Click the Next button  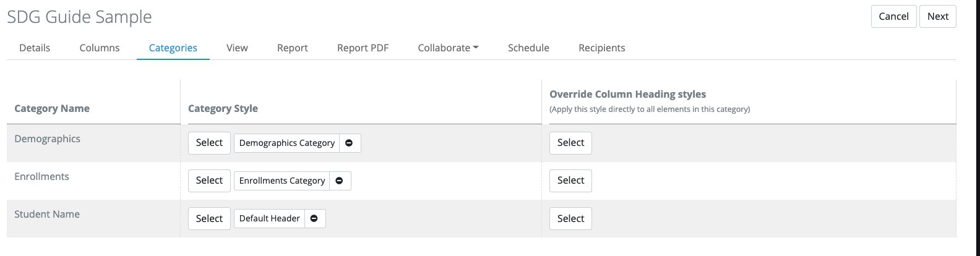coord(938,17)
